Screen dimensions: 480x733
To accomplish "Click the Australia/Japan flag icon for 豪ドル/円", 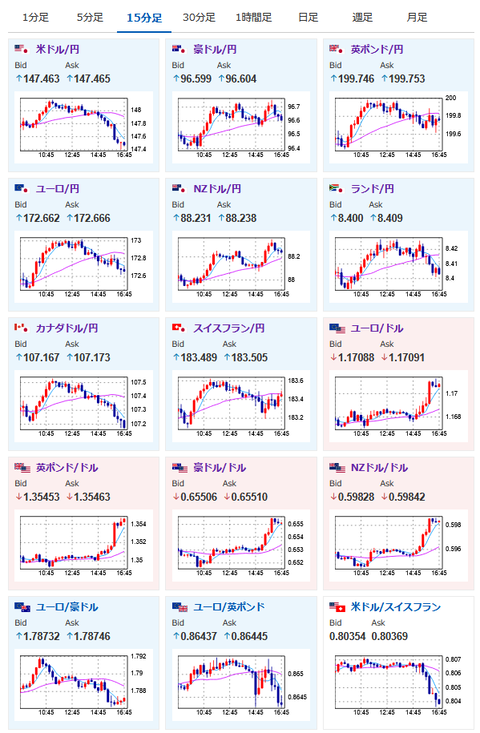I will tap(179, 49).
